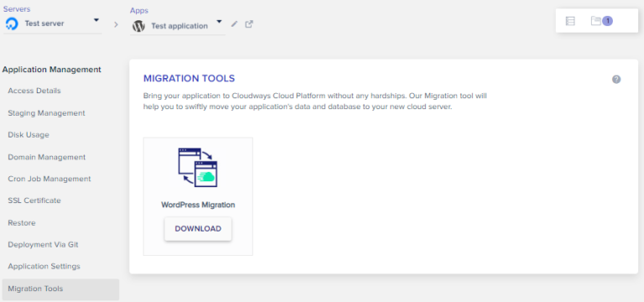Viewport: 644px width, 302px height.
Task: Go to Staging Management
Action: 46,113
